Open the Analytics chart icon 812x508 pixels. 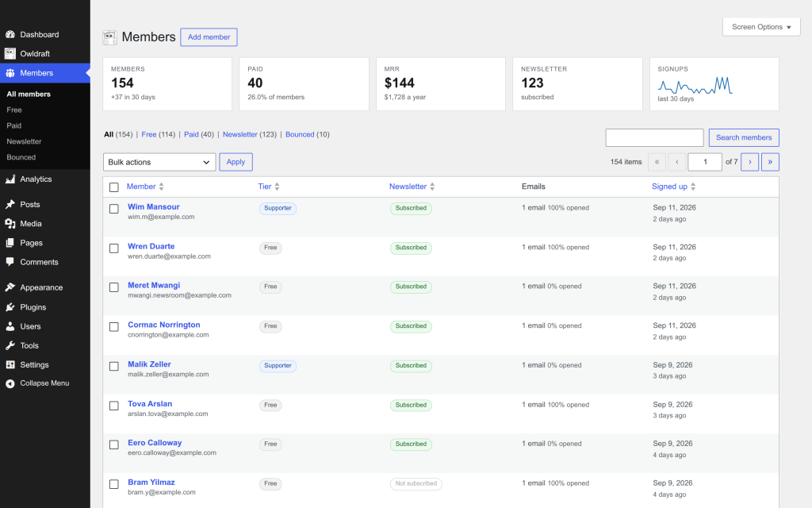click(x=10, y=179)
